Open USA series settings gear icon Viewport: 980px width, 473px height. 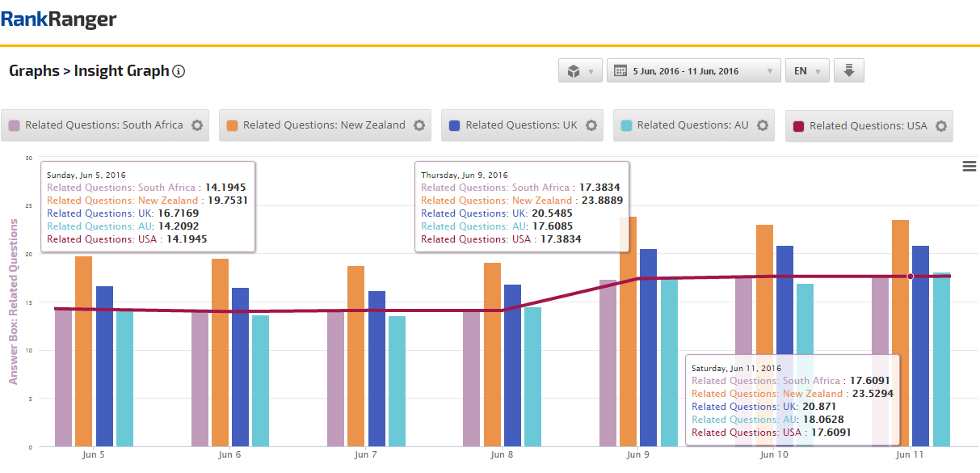coord(940,126)
